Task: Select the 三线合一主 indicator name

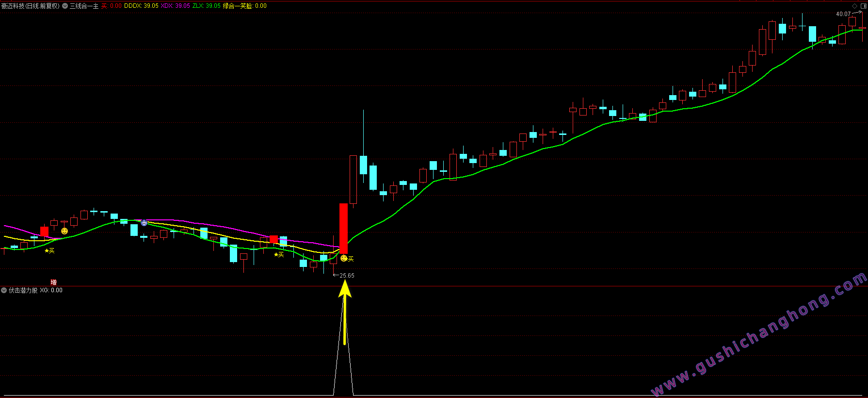Action: pos(84,6)
